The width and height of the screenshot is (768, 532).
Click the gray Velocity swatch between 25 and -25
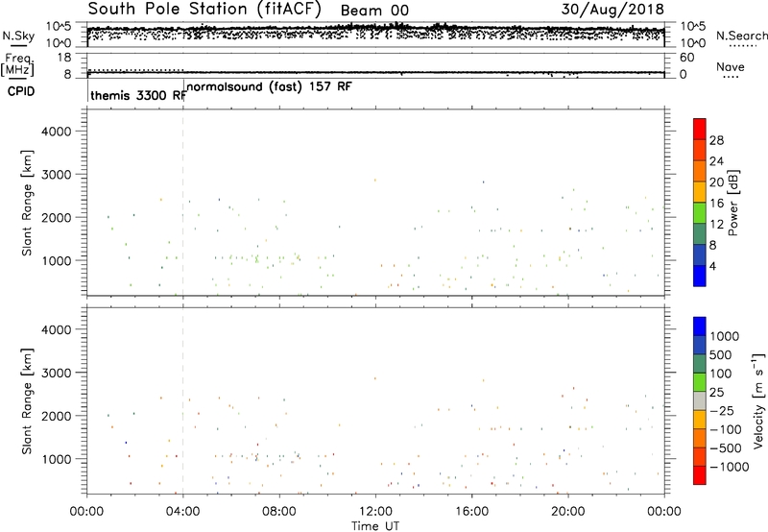[700, 401]
